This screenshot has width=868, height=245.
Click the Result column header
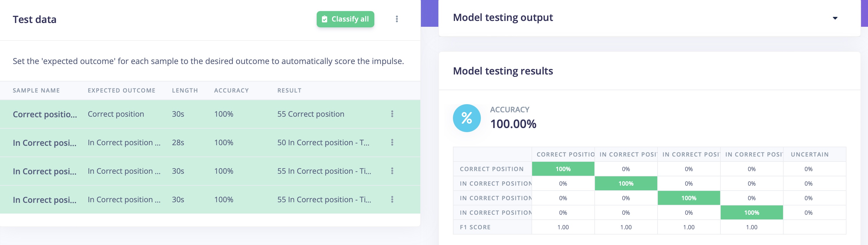point(289,90)
